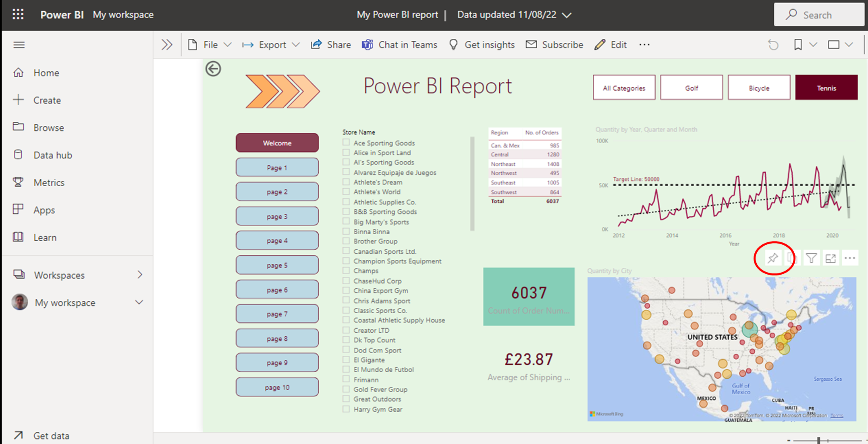Expand the File menu dropdown
The width and height of the screenshot is (868, 444).
(x=228, y=44)
